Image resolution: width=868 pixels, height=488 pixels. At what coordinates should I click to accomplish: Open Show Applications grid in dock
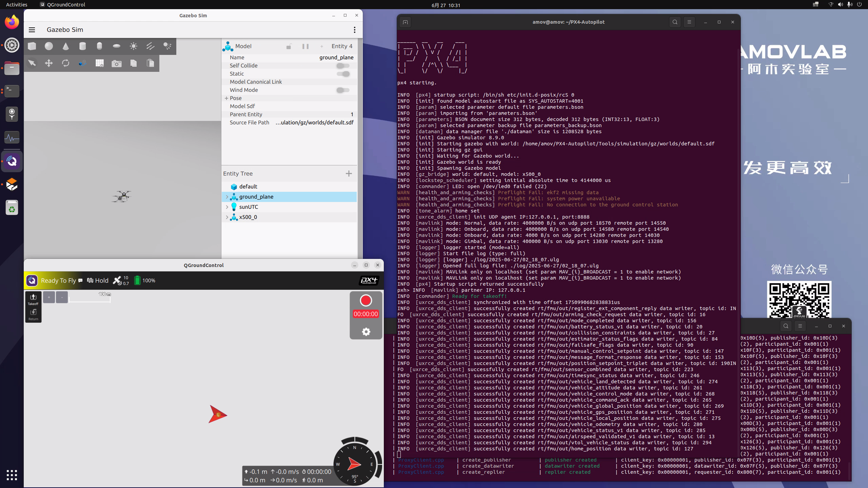pyautogui.click(x=12, y=475)
